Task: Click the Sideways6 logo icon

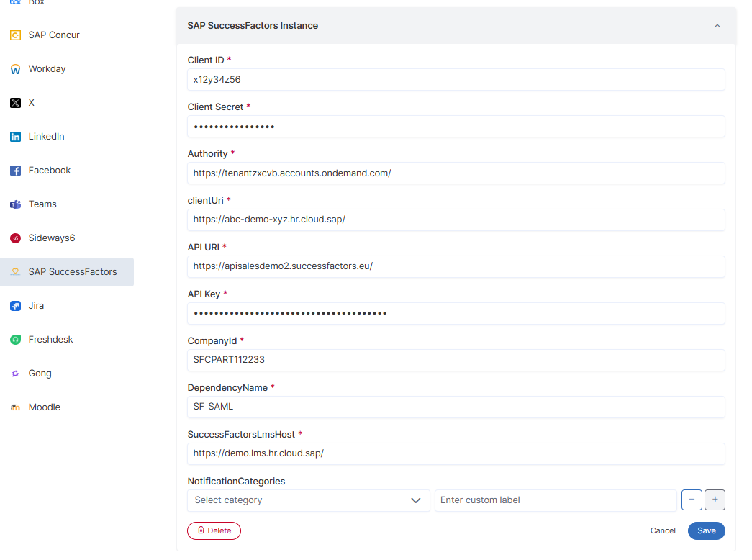Action: (x=15, y=238)
